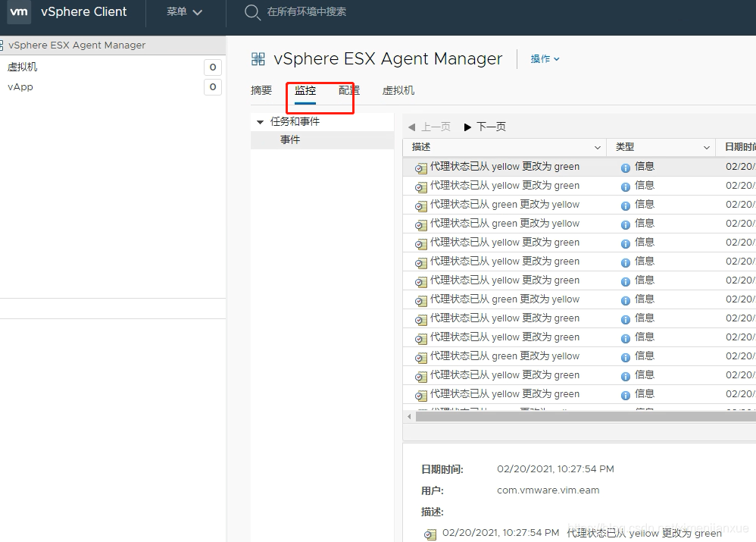756x542 pixels.
Task: Go to 上一页 previous page
Action: [x=429, y=127]
